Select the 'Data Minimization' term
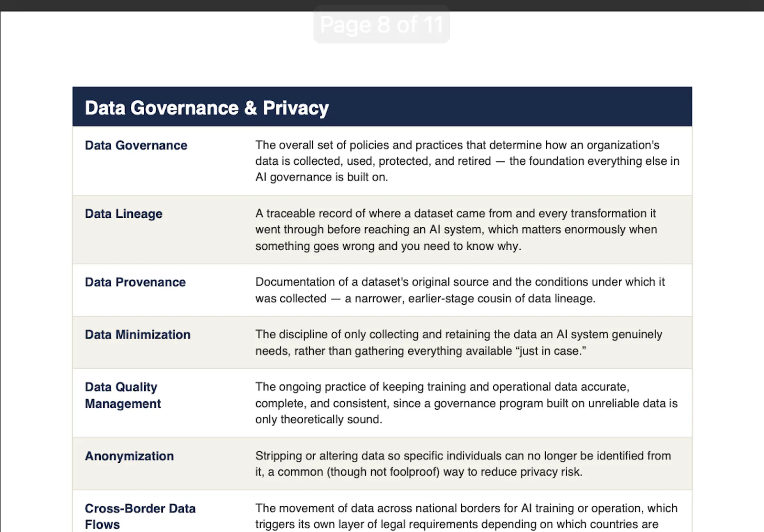The width and height of the screenshot is (764, 532). [x=138, y=334]
